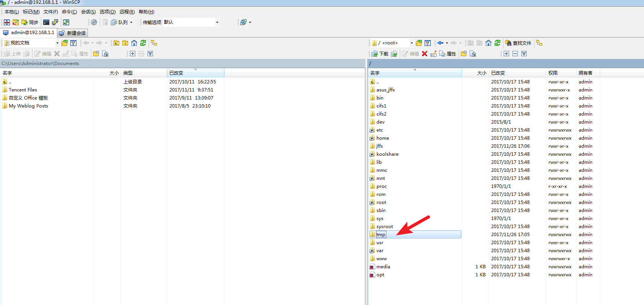644x305 pixels.
Task: Click the remote back arrow
Action: coord(440,43)
